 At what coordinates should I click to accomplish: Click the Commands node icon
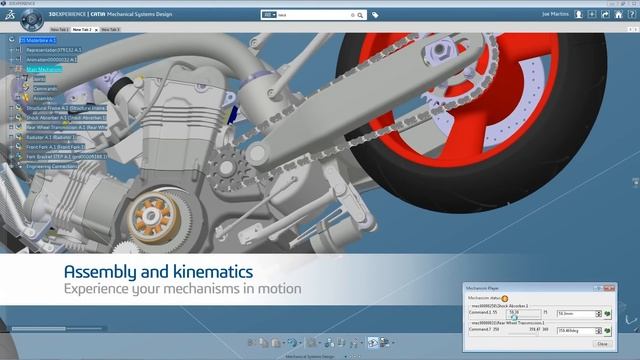coord(26,87)
